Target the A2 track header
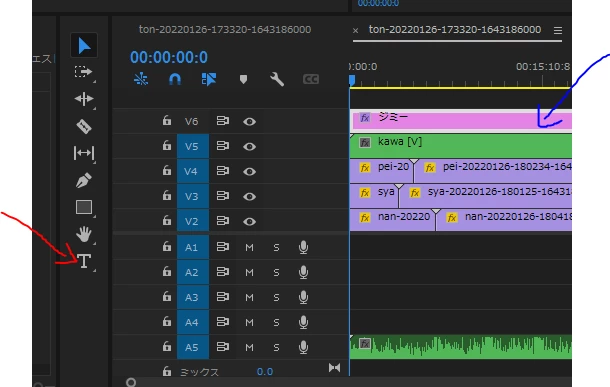This screenshot has width=610, height=387. [193, 272]
